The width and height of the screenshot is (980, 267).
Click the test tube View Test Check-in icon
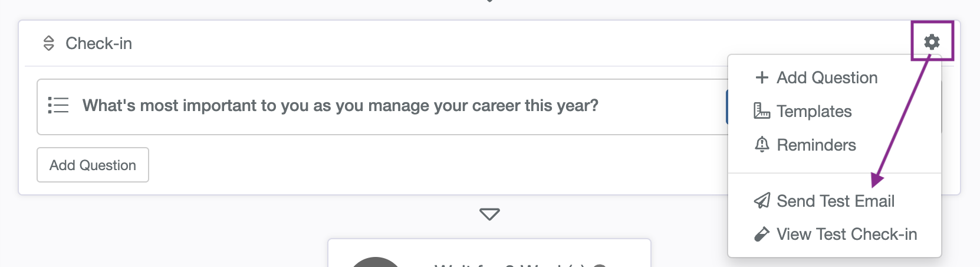point(762,235)
